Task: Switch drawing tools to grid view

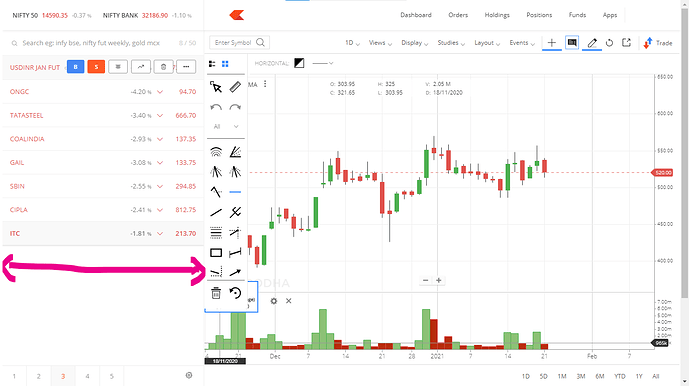Action: [225, 64]
